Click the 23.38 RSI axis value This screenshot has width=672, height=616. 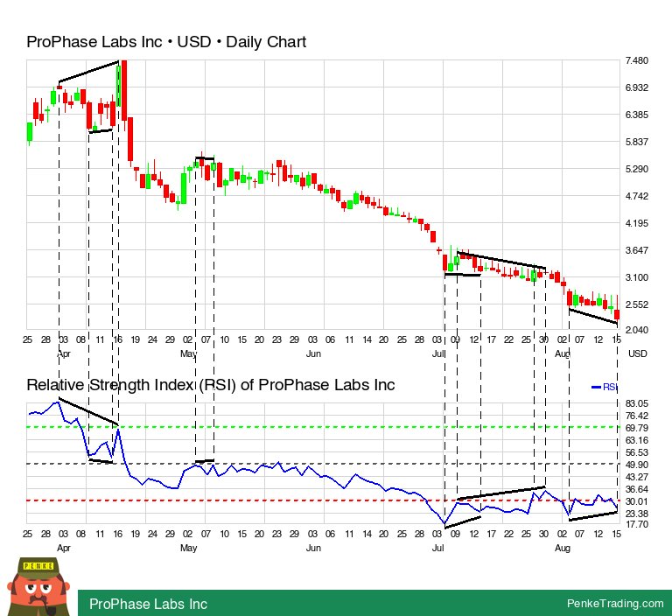(x=636, y=514)
